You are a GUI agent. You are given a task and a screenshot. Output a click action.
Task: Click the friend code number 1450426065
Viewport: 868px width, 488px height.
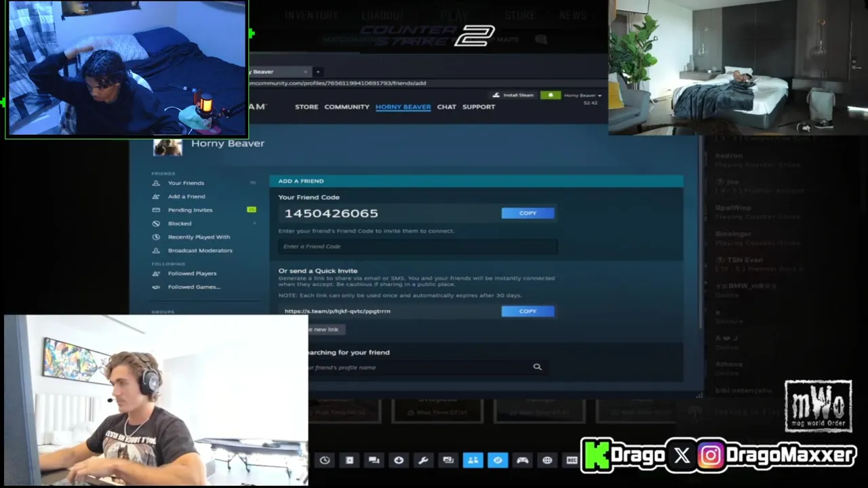coord(331,213)
